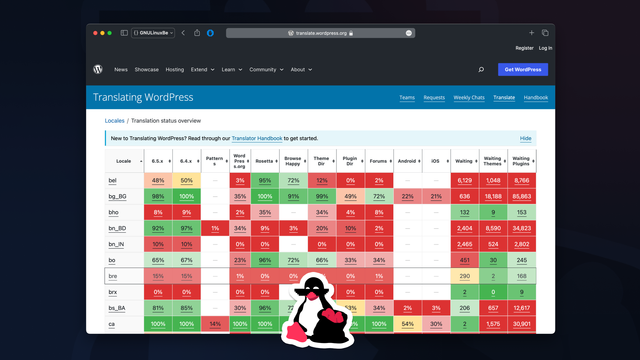This screenshot has height=360, width=640.
Task: Click the Locales breadcrumb link
Action: (114, 121)
